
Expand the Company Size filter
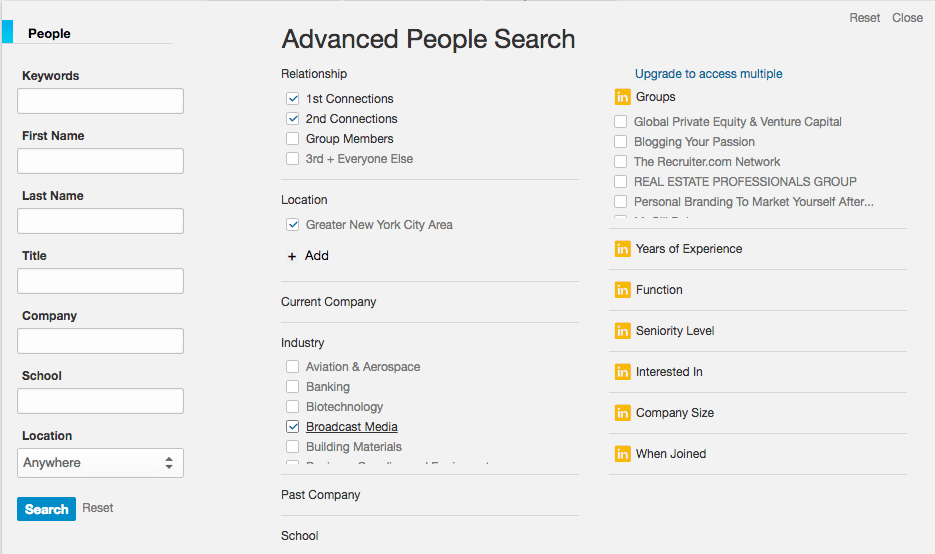(x=674, y=413)
